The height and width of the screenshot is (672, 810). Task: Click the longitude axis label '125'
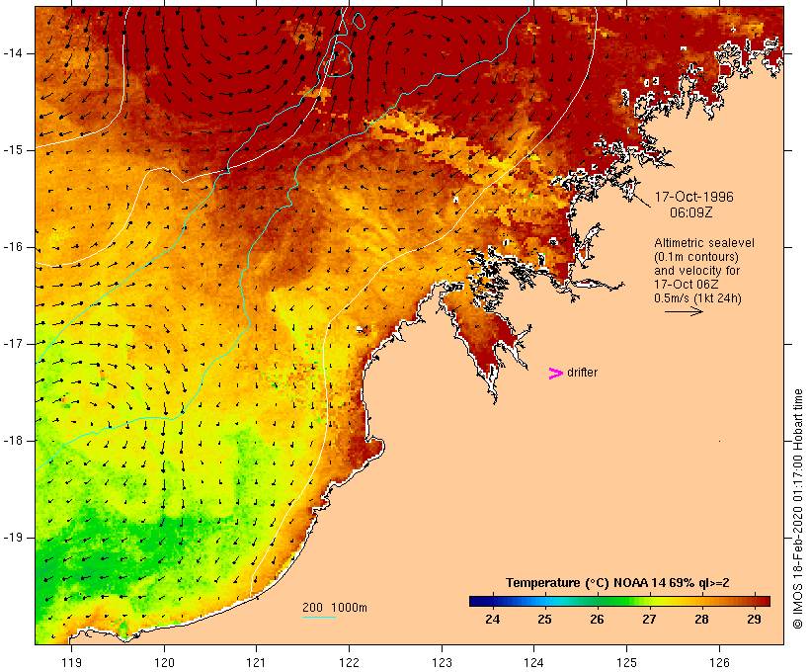(626, 662)
